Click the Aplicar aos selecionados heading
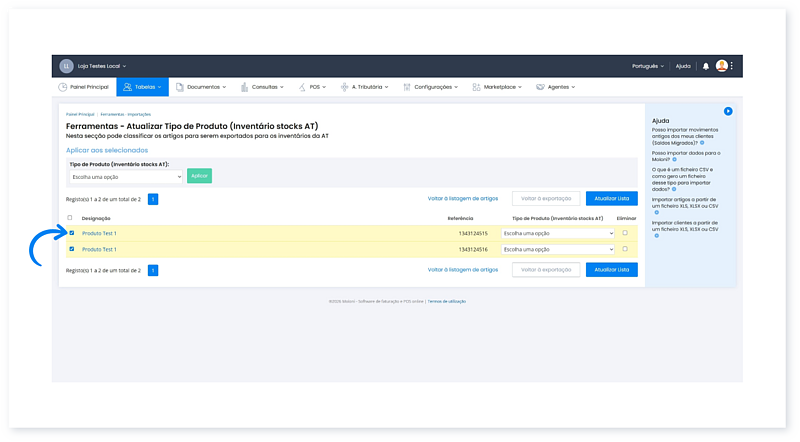This screenshot has height=442, width=800. click(107, 150)
